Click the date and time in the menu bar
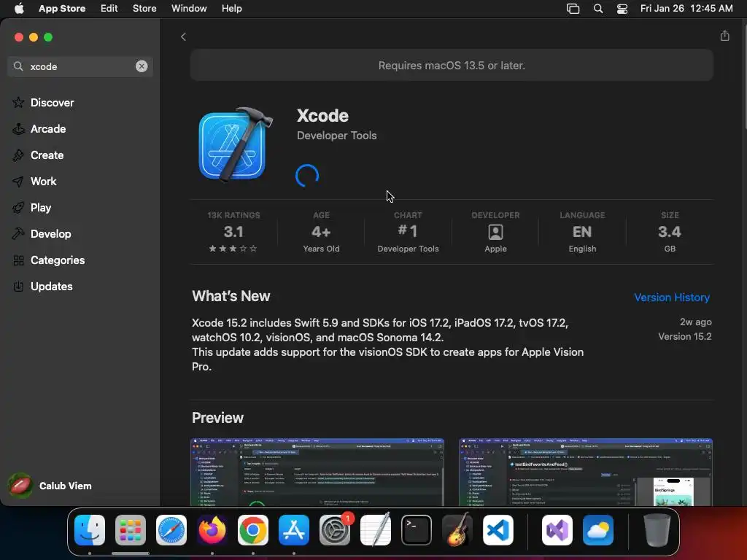 686,8
